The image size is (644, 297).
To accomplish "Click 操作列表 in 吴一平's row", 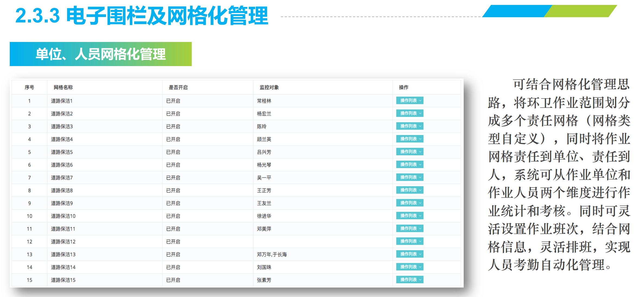I will (409, 177).
